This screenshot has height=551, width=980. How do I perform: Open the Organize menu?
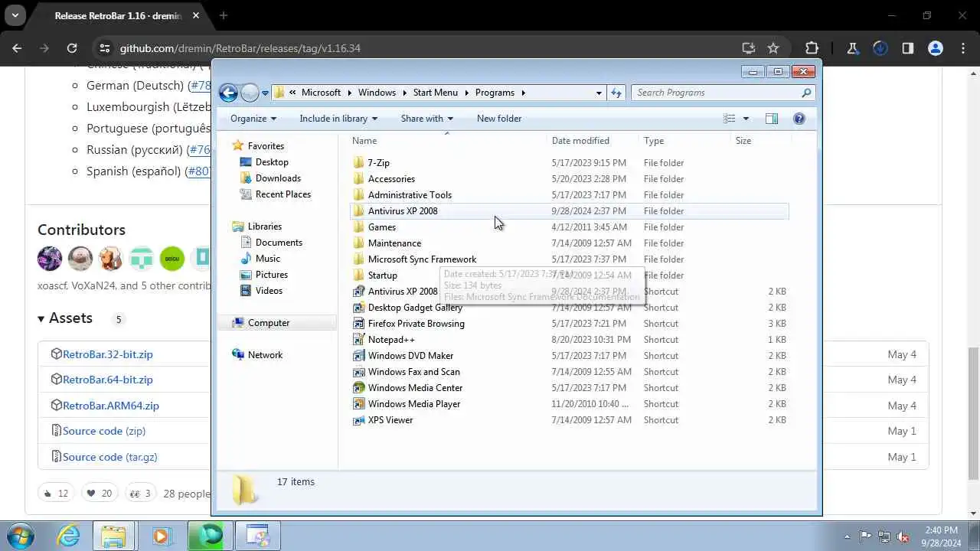(253, 119)
